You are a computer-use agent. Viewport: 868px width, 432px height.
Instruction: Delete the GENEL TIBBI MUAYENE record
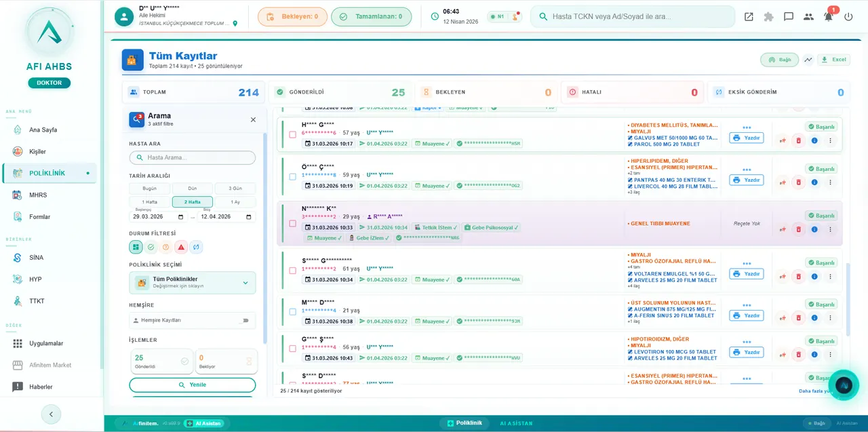798,229
